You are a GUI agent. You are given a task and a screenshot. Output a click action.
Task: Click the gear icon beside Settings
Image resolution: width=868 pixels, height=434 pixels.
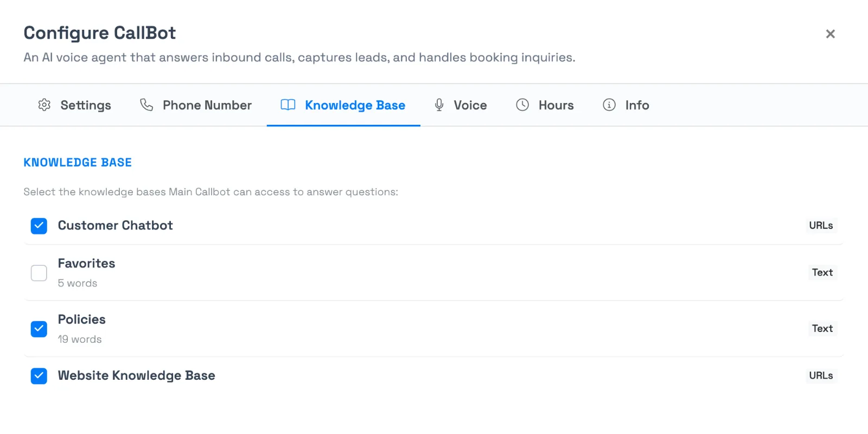[44, 105]
